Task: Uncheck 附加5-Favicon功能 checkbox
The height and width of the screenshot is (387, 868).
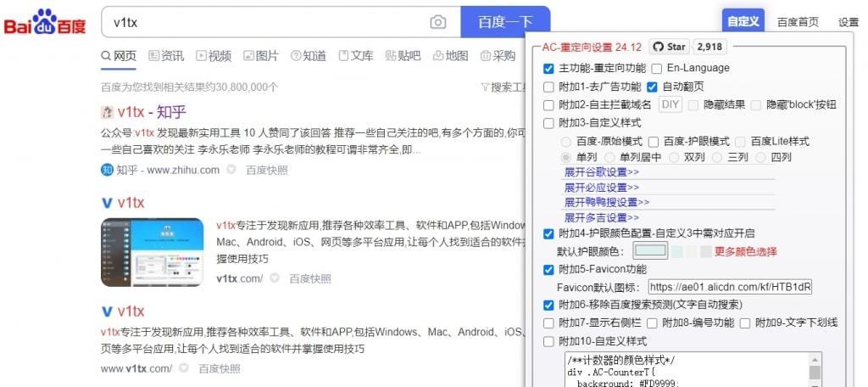Action: click(548, 270)
